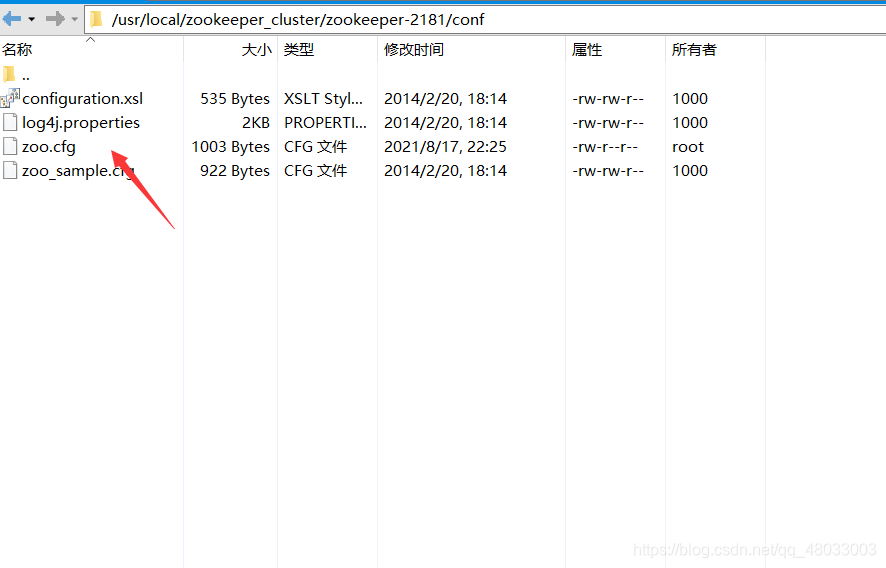886x568 pixels.
Task: Click the folder icon in address bar
Action: point(97,20)
